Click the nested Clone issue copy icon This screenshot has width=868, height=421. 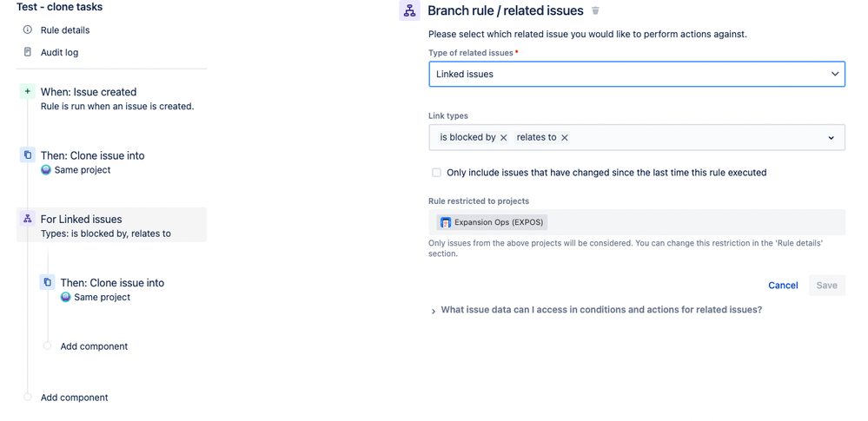pyautogui.click(x=48, y=282)
